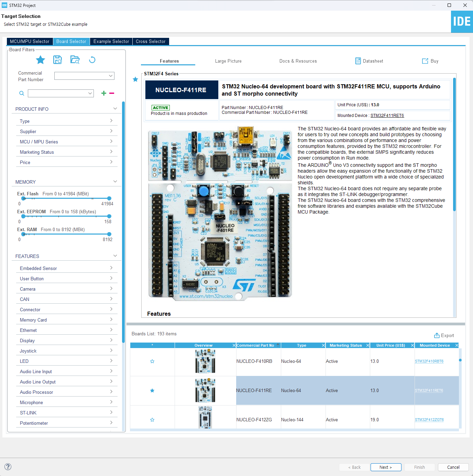Open the Cross Selector tab
Viewport: 473px width, 476px height.
(151, 41)
